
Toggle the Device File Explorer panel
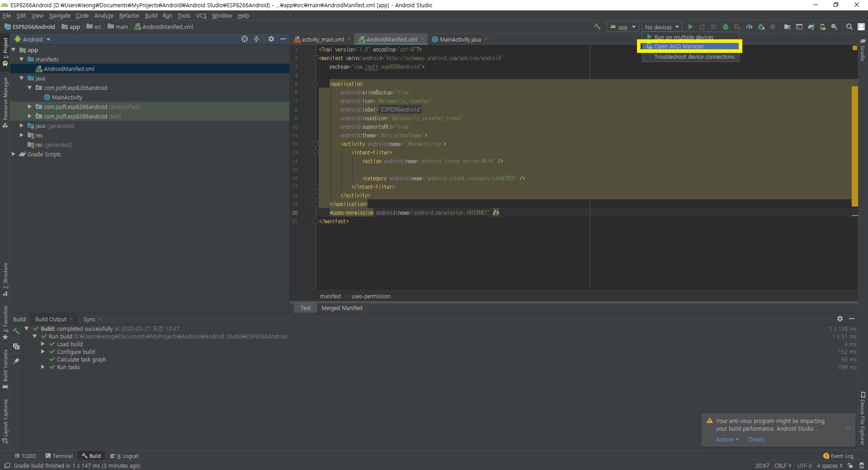pyautogui.click(x=863, y=418)
